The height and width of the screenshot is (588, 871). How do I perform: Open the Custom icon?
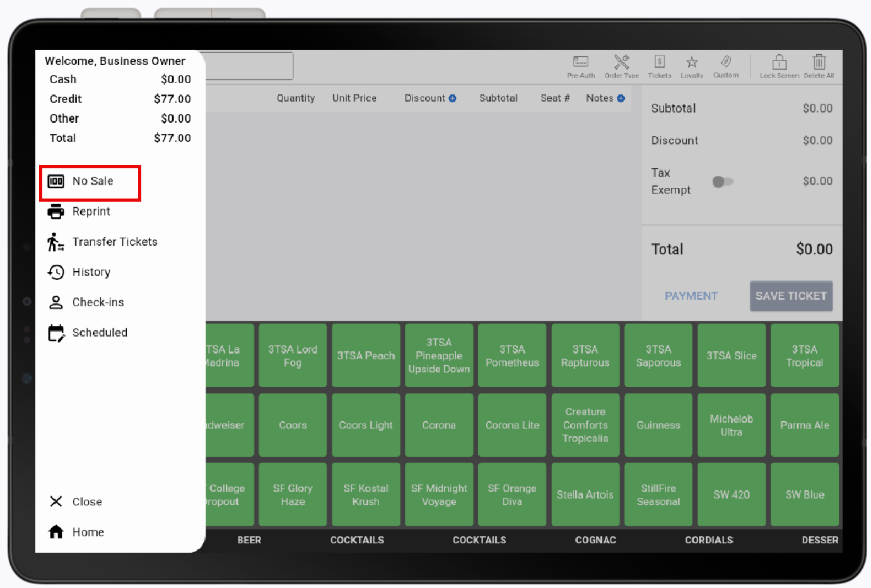[725, 66]
